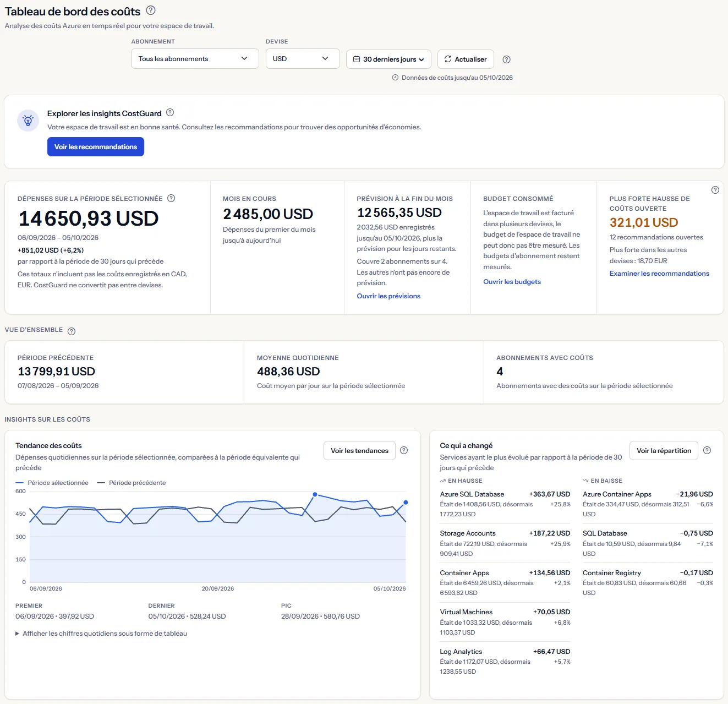Viewport: 728px width, 704px height.
Task: Click the 14 650,93 USD total amount
Action: click(x=89, y=219)
